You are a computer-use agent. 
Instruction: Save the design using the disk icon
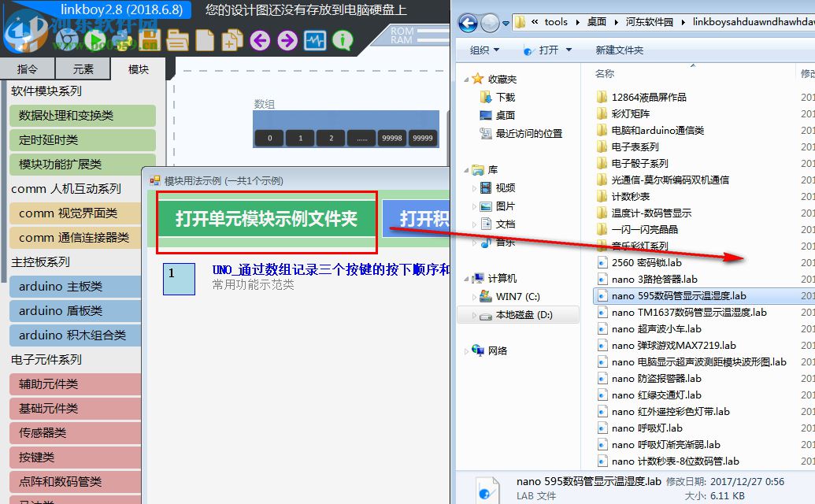[x=151, y=39]
